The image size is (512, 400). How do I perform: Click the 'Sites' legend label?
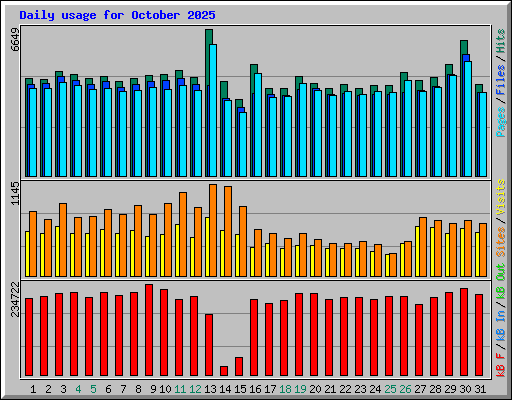501,242
